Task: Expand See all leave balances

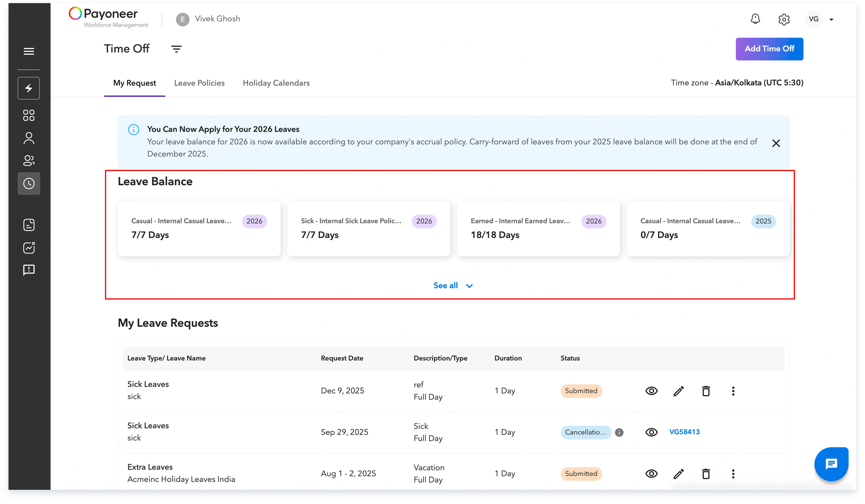Action: coord(452,285)
